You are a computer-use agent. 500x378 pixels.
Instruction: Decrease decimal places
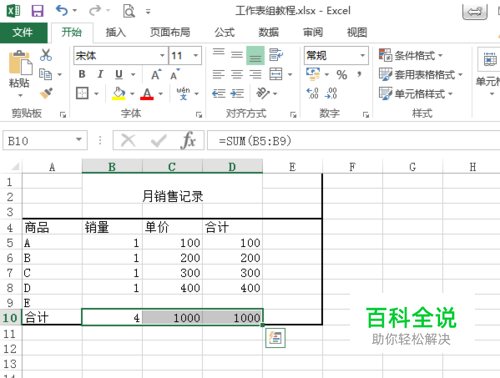(x=331, y=93)
